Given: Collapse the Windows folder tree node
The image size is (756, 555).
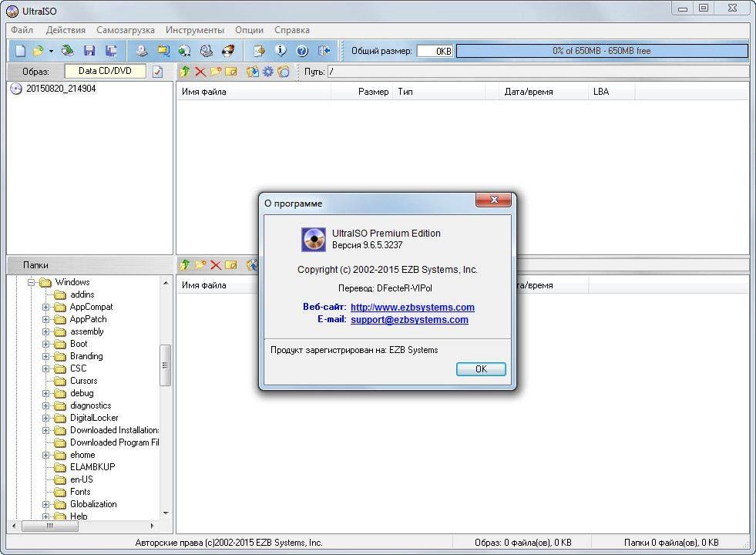Looking at the screenshot, I should 32,282.
